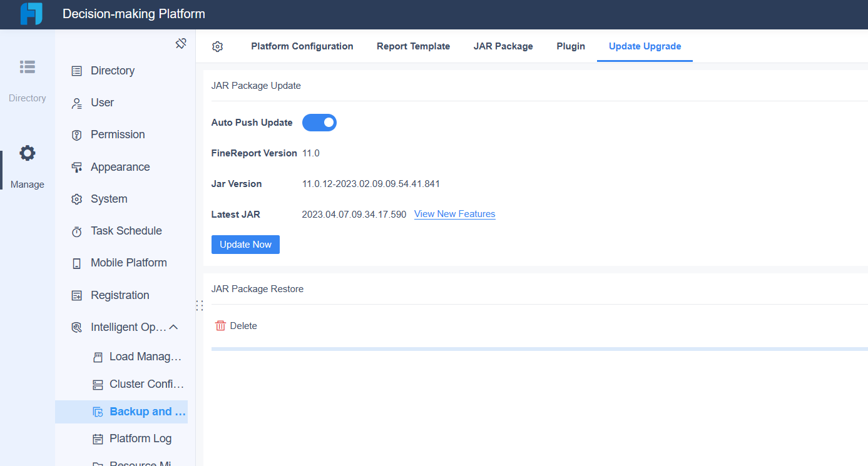The height and width of the screenshot is (466, 868).
Task: Open the View New Features link
Action: (454, 213)
